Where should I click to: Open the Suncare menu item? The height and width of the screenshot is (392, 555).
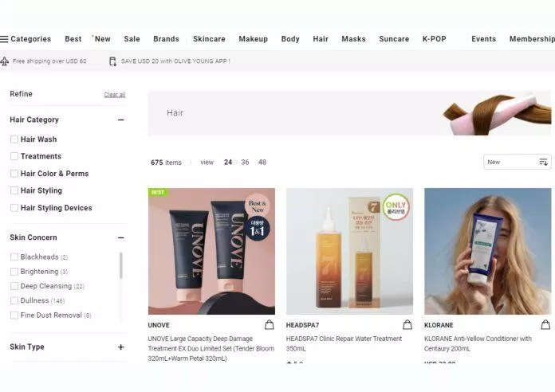(394, 39)
